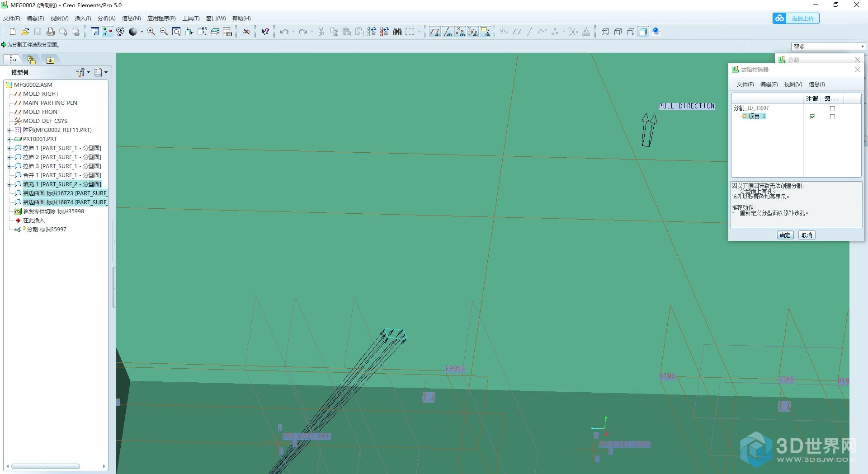868x474 pixels.
Task: Click the redo arrow icon
Action: [302, 32]
